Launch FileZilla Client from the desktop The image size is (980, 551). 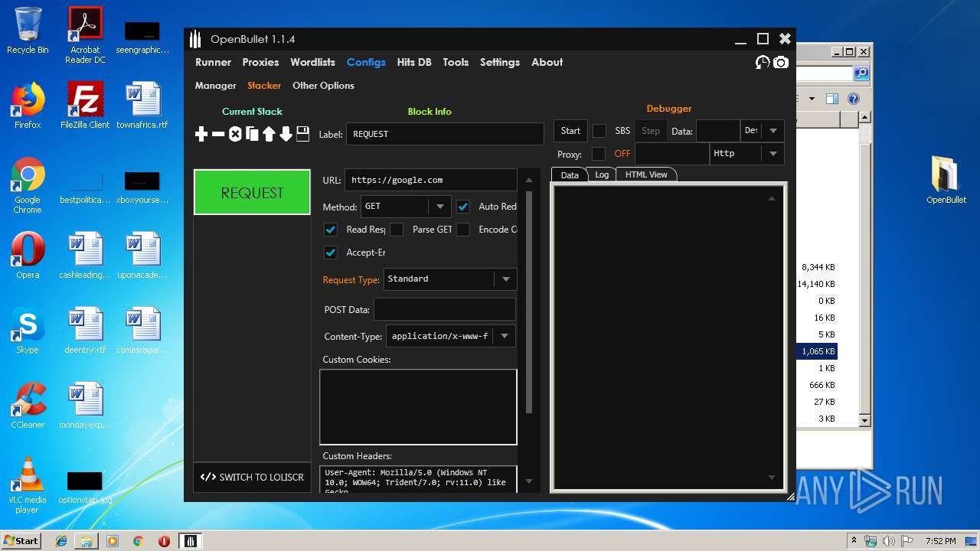coord(85,106)
